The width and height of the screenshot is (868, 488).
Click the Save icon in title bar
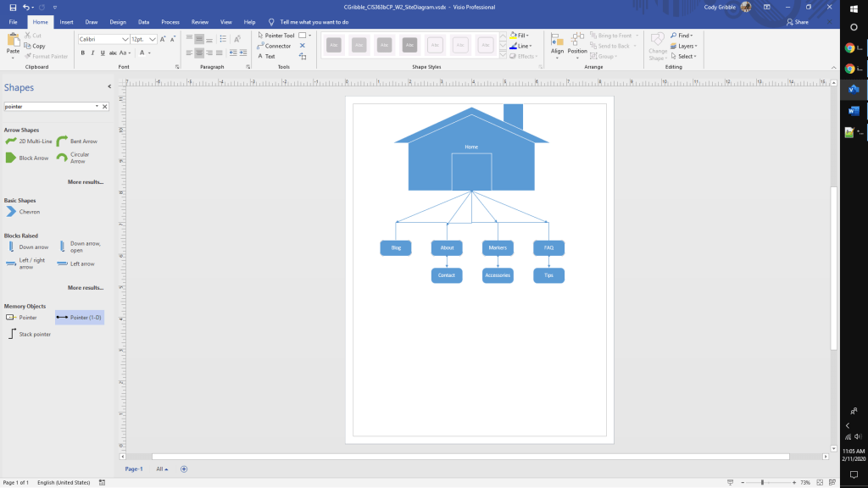(13, 7)
